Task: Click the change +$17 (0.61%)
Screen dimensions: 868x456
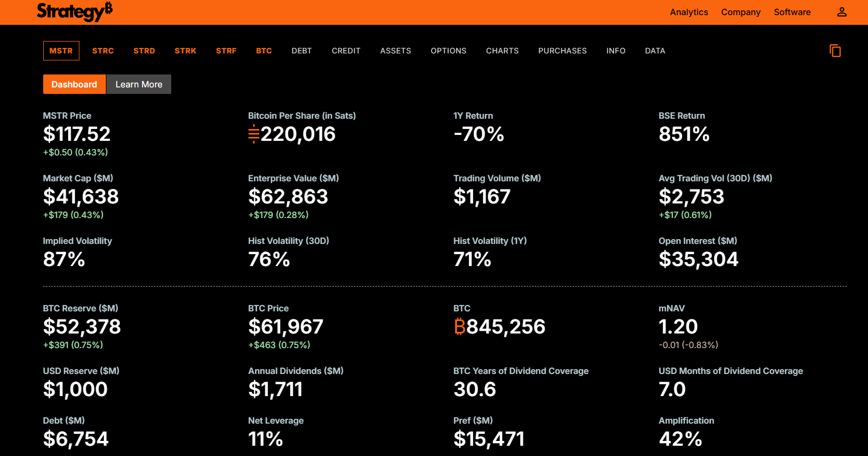Action: point(685,215)
